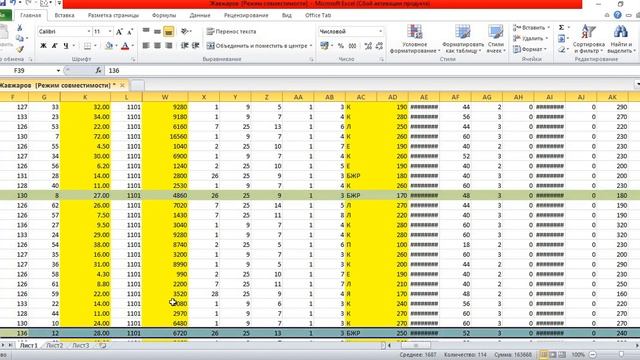The height and width of the screenshot is (360, 640).
Task: Switch to the Данные tab
Action: [200, 16]
